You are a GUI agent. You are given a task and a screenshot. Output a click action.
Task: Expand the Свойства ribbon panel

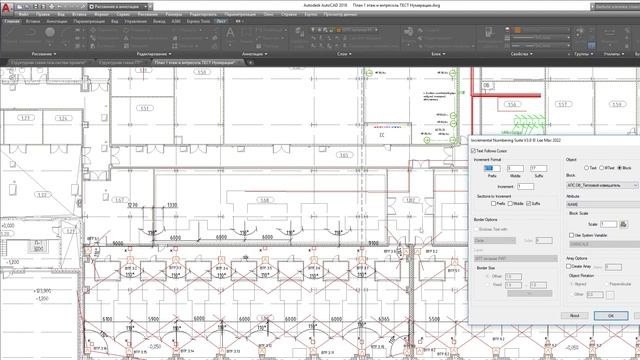[x=521, y=54]
